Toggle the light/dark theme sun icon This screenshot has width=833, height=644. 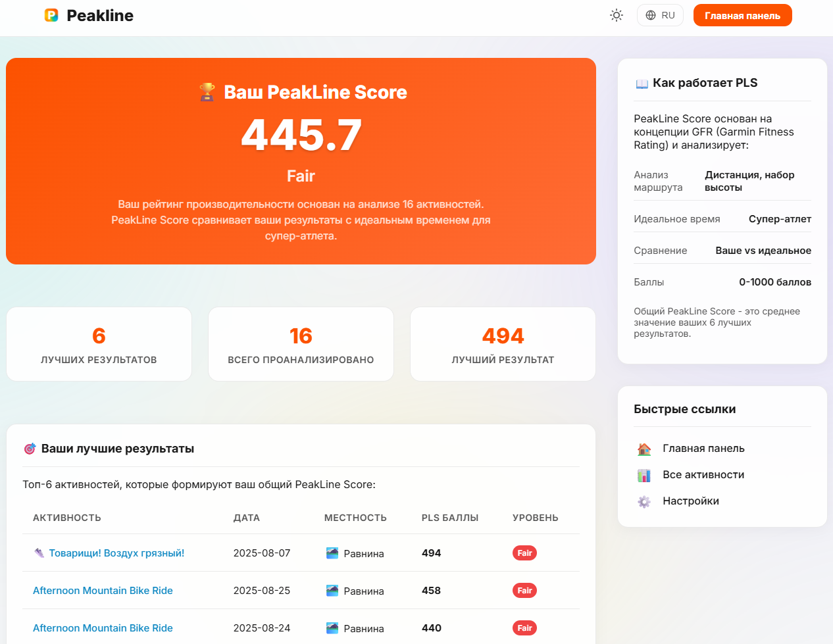[x=616, y=15]
